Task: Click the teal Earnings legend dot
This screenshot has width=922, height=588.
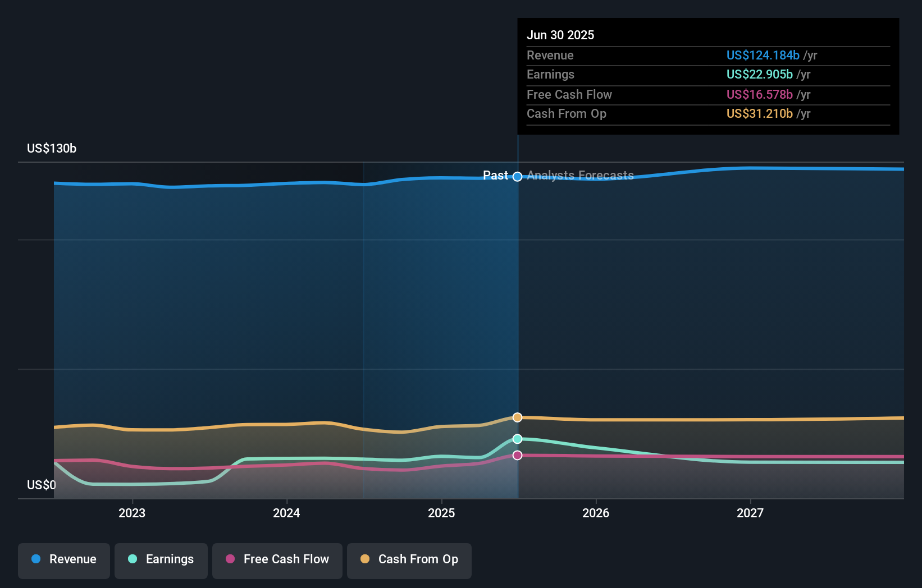Action: tap(133, 559)
